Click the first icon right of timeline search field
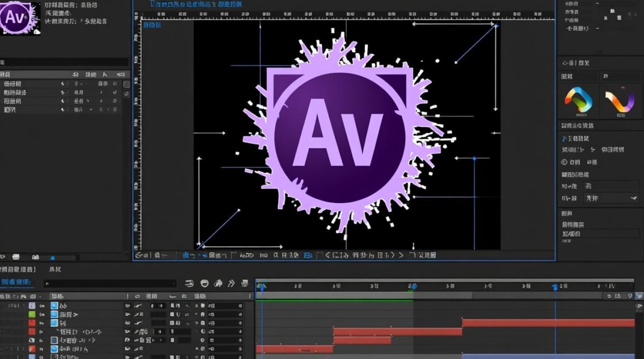The width and height of the screenshot is (644, 359). (x=189, y=284)
